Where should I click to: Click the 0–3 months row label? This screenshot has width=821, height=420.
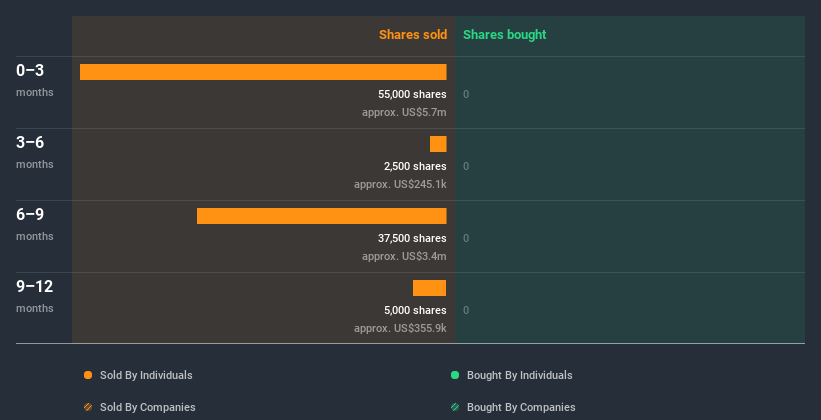coord(35,80)
